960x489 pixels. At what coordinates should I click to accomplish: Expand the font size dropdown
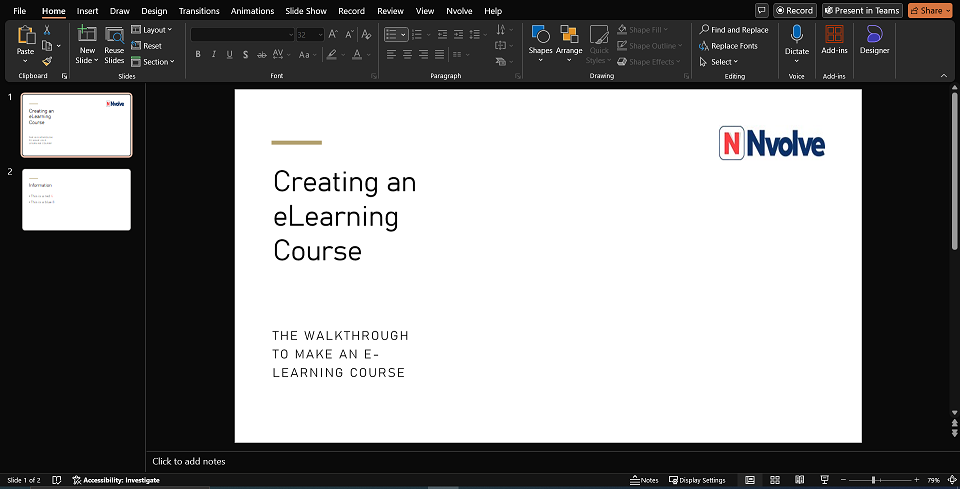pyautogui.click(x=320, y=35)
